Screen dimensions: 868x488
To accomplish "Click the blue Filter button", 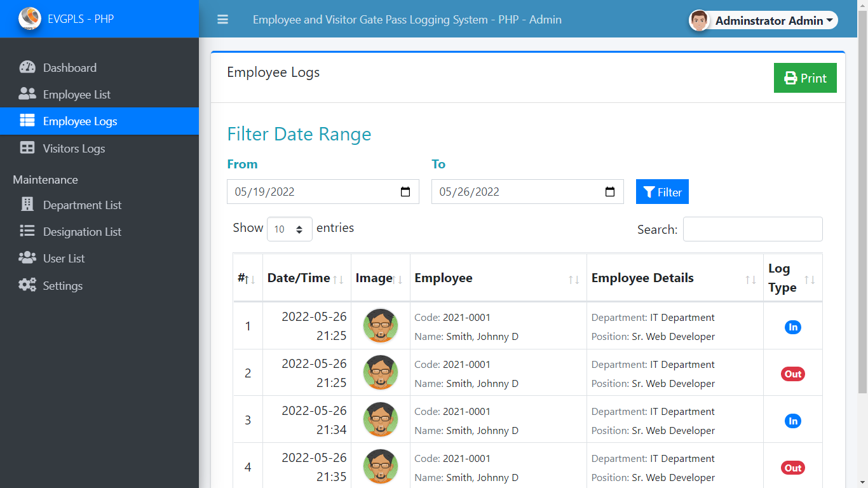I will pos(662,192).
